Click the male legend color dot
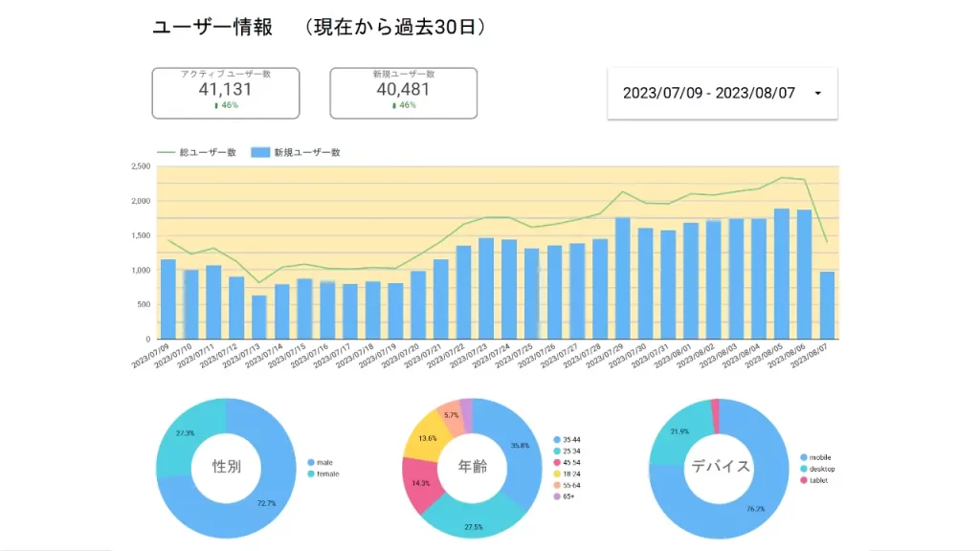 (x=310, y=462)
